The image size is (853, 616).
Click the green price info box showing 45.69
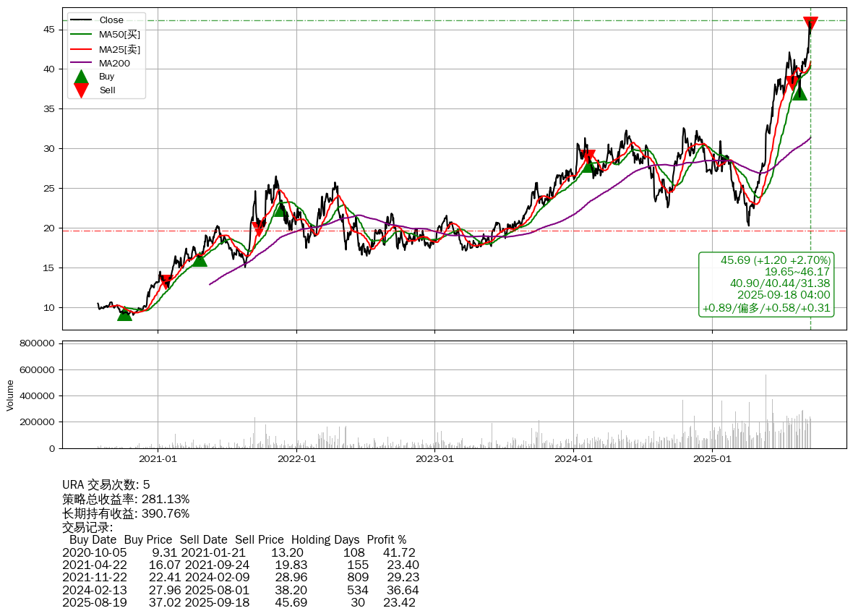pyautogui.click(x=766, y=284)
